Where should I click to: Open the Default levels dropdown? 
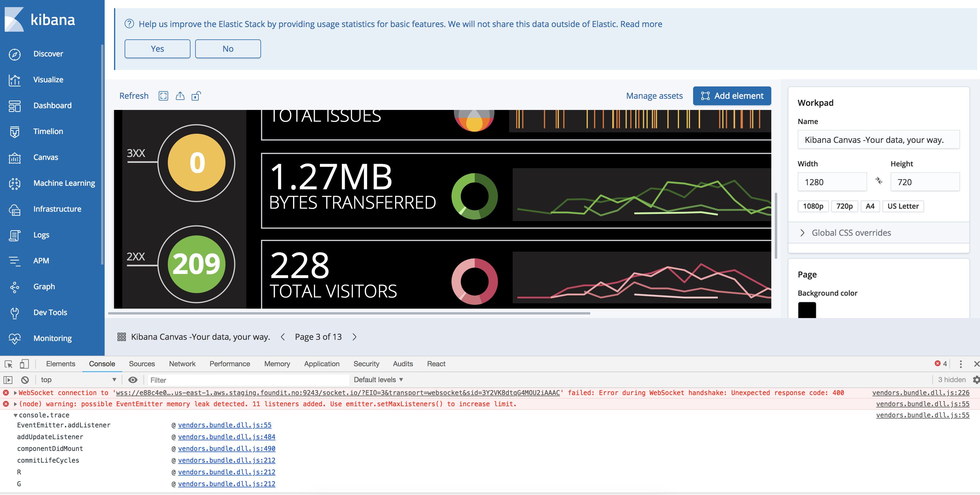[x=378, y=379]
